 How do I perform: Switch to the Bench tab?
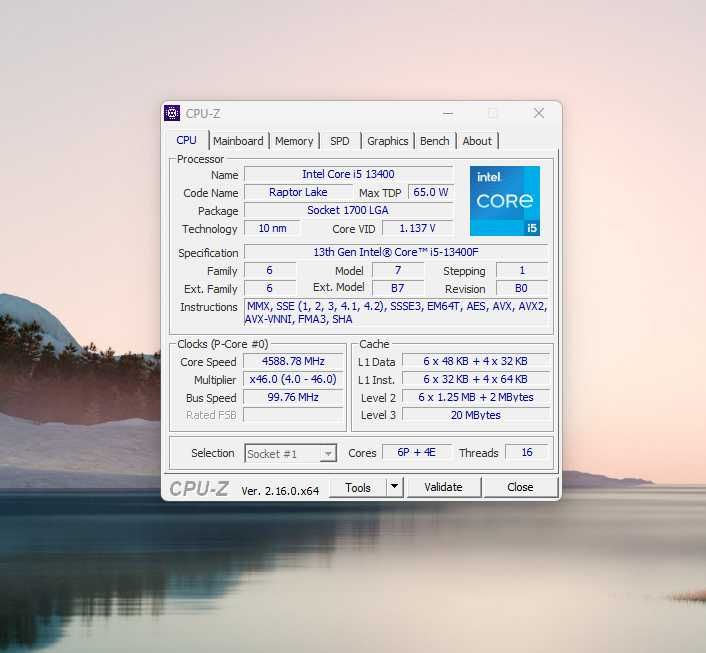(x=434, y=141)
